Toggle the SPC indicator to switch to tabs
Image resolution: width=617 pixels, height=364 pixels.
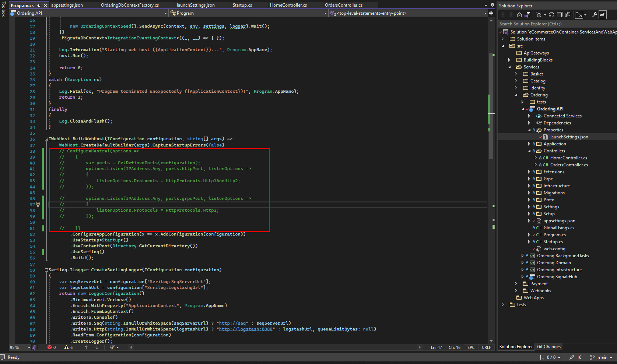[471, 347]
